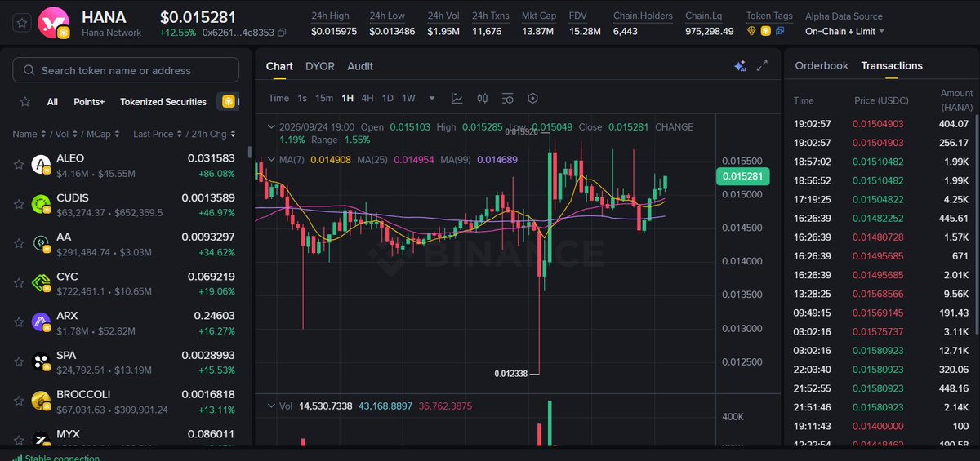The width and height of the screenshot is (980, 461).
Task: Open the chart type line icon
Action: coord(457,99)
